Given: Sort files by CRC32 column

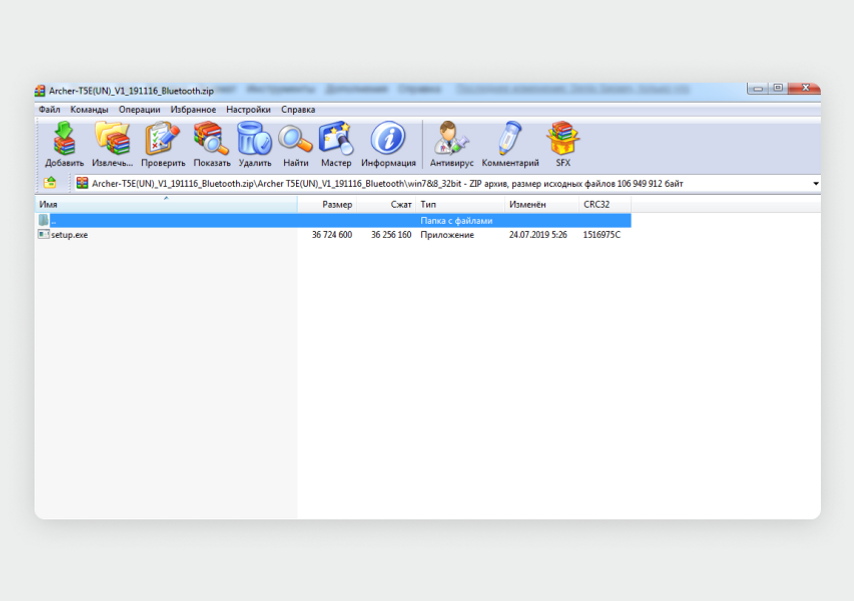Looking at the screenshot, I should coord(605,204).
